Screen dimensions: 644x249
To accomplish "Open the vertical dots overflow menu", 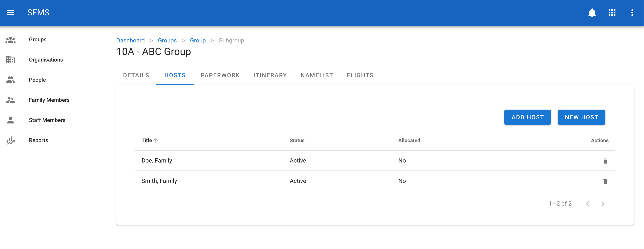I will 632,13.
